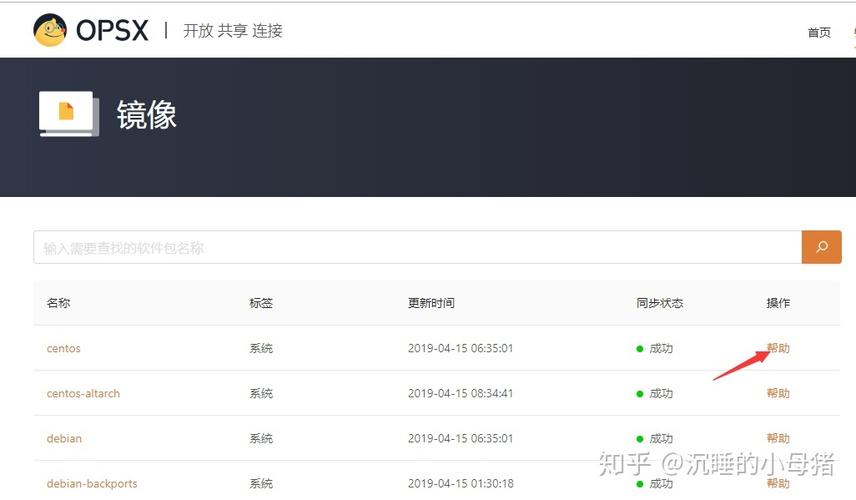
Task: Open the 首页 menu item
Action: [x=819, y=32]
